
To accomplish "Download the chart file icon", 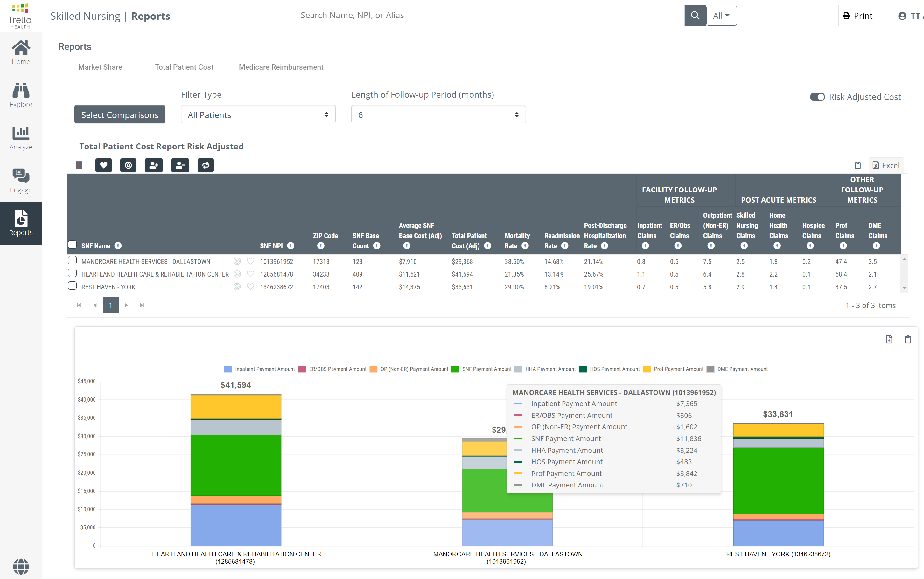I will 889,339.
